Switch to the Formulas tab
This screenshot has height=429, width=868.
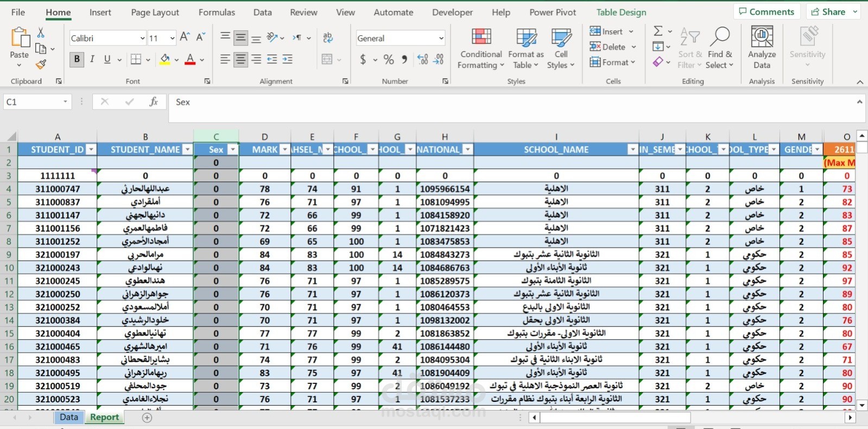click(x=217, y=12)
